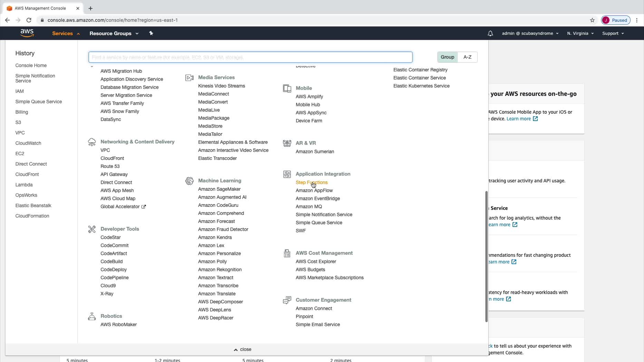The image size is (644, 362).
Task: Open Cloud9 service
Action: pos(108,286)
